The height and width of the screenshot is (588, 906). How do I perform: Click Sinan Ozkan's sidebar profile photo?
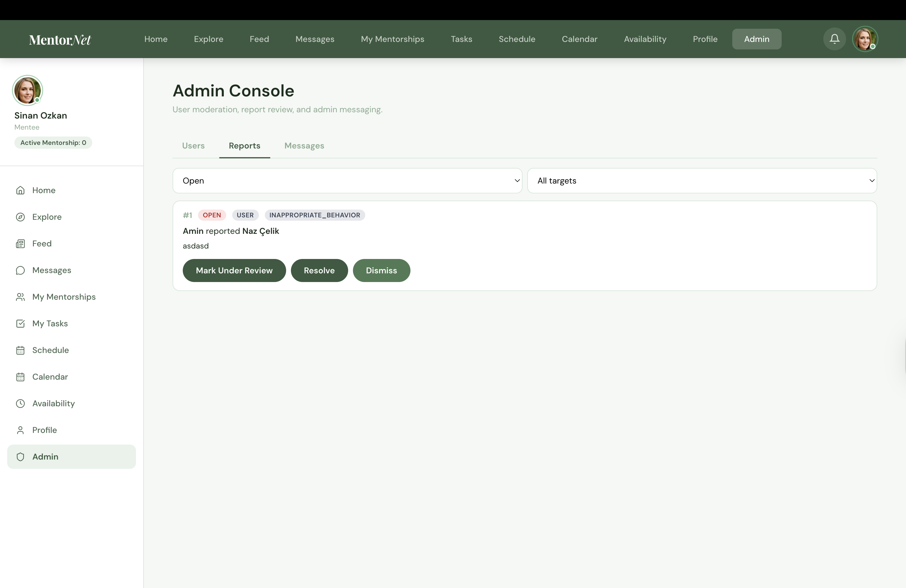pos(27,90)
